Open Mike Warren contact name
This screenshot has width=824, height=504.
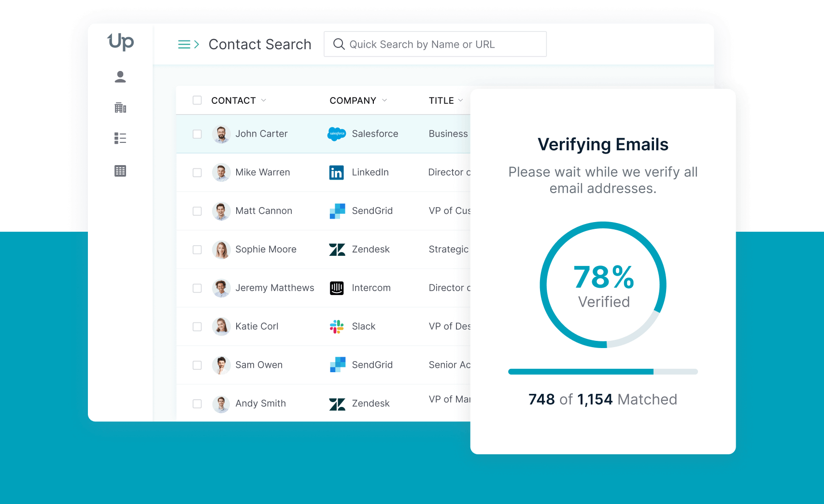click(262, 172)
